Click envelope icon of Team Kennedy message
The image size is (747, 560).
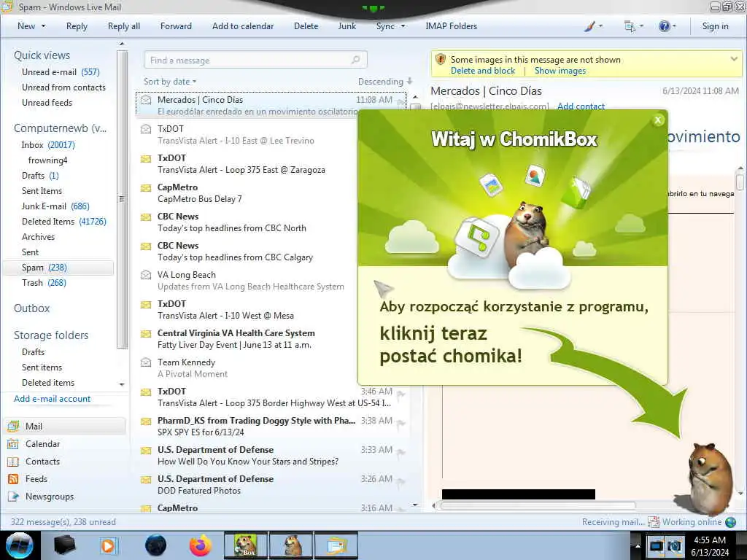coord(146,362)
